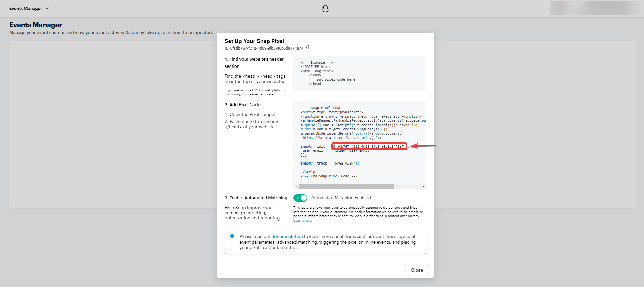Click '3. Enable Automated Matching' heading
644x287 pixels.
click(x=256, y=198)
